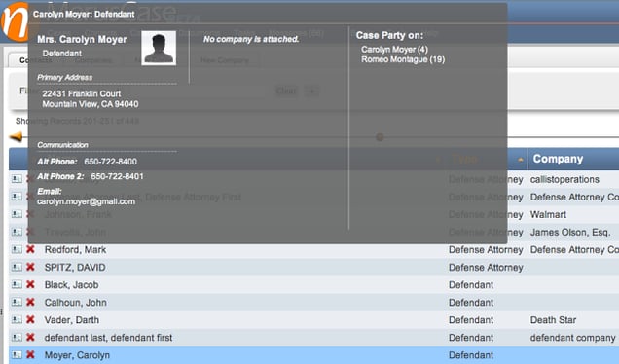Select the Vader, Darth contact row
Viewport: 619px width, 364px height.
[x=313, y=320]
